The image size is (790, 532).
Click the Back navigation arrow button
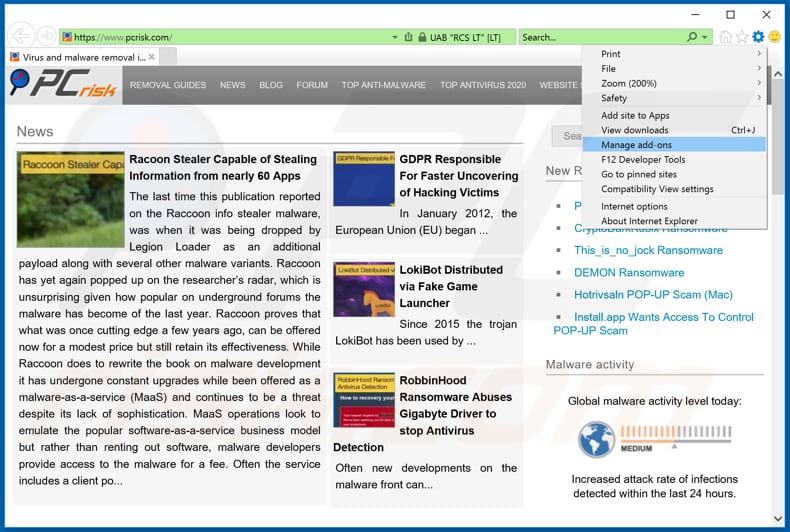click(x=19, y=37)
